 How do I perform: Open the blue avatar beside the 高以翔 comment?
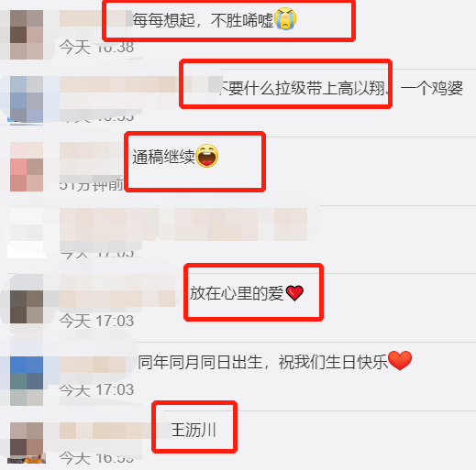(27, 100)
